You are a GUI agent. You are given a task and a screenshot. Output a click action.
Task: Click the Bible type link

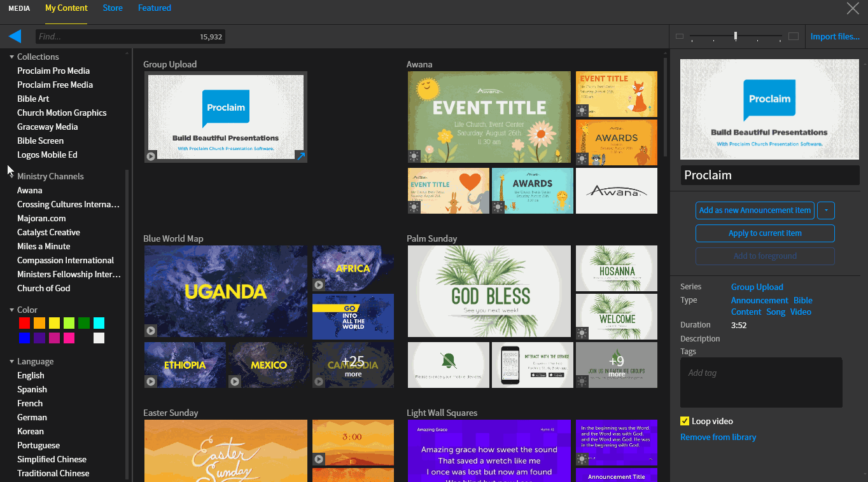803,300
